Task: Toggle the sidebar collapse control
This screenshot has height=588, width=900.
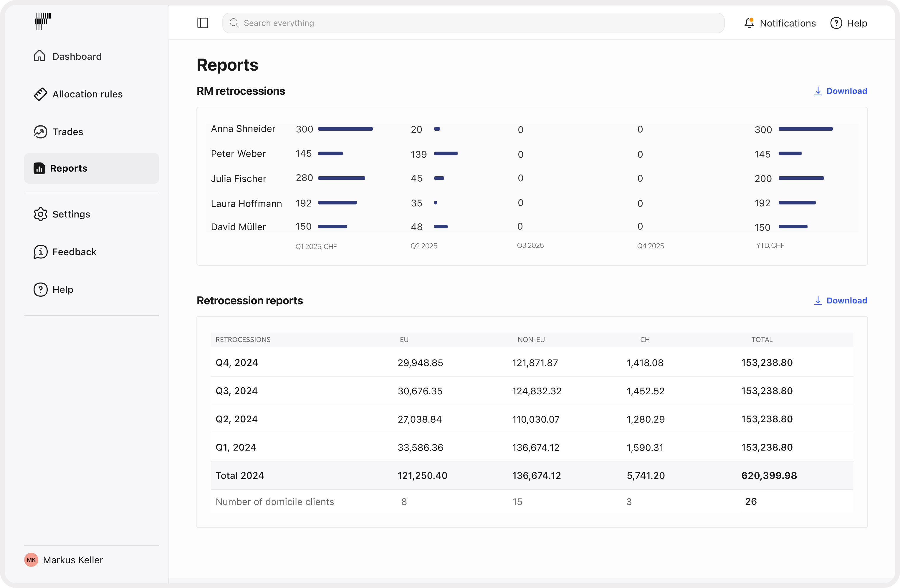Action: [202, 23]
